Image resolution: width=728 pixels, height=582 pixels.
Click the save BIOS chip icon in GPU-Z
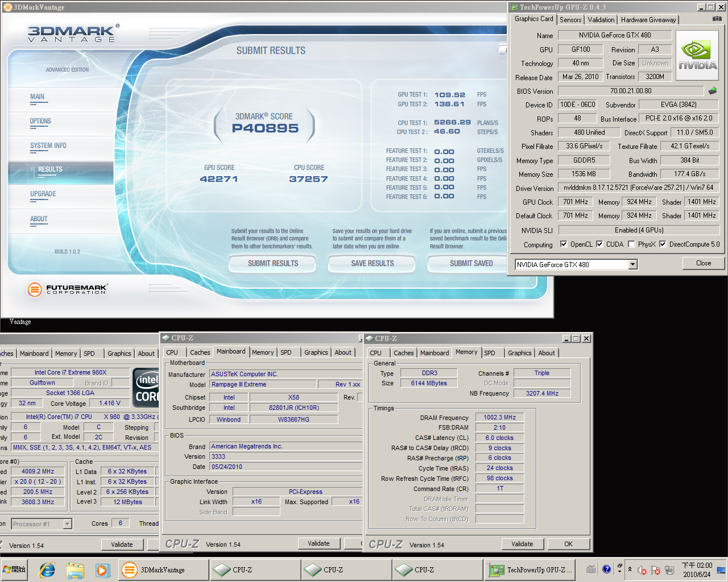click(x=713, y=90)
